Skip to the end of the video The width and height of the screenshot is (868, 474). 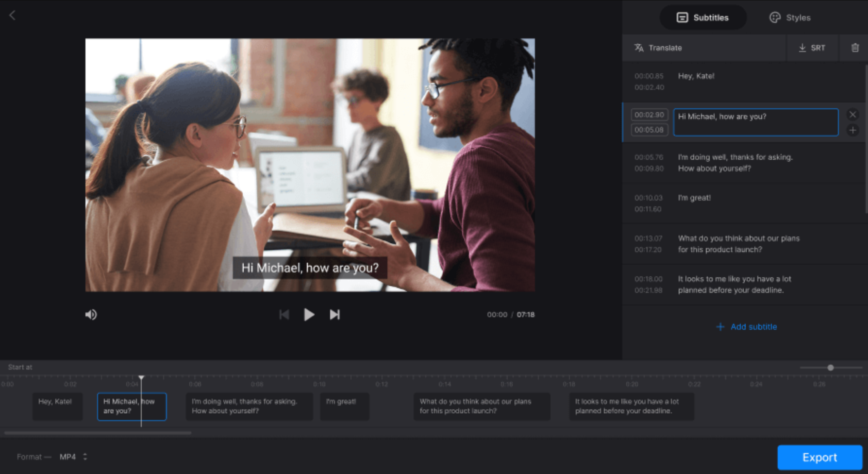pyautogui.click(x=334, y=314)
